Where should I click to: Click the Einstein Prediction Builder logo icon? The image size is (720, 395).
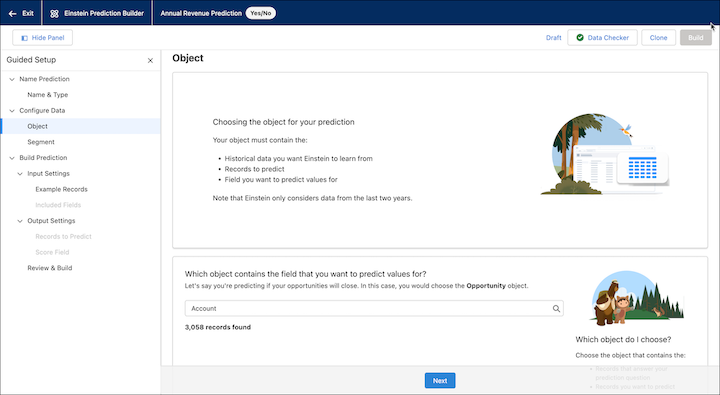pos(54,13)
